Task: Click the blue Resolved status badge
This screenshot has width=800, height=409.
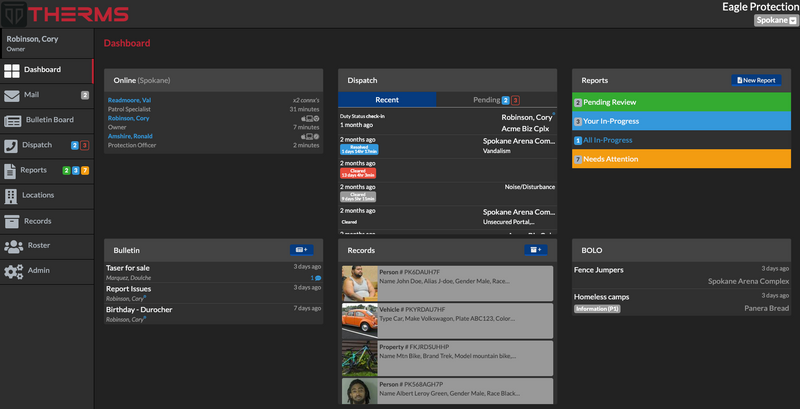Action: click(359, 149)
